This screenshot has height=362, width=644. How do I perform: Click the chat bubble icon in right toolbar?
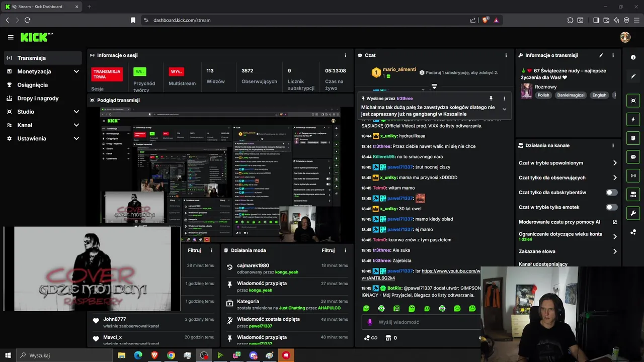point(633,157)
